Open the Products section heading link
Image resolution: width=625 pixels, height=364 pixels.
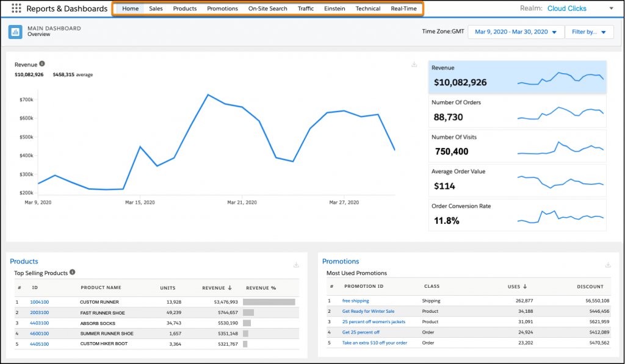24,262
